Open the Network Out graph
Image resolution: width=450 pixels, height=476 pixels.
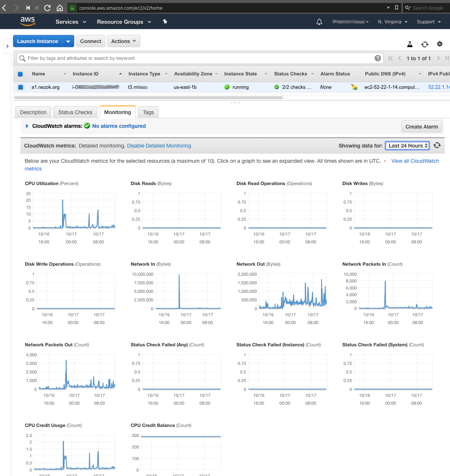click(293, 291)
